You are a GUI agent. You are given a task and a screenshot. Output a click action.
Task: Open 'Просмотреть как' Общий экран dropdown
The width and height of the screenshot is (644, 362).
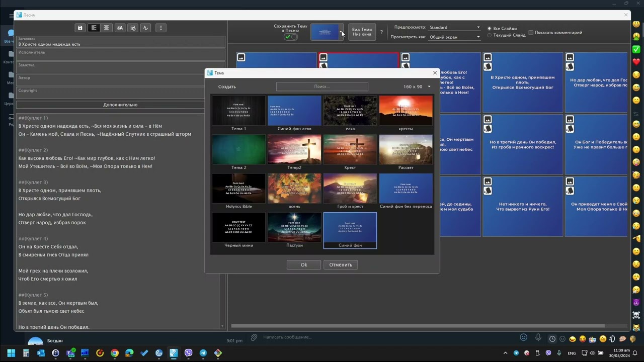[x=454, y=37]
